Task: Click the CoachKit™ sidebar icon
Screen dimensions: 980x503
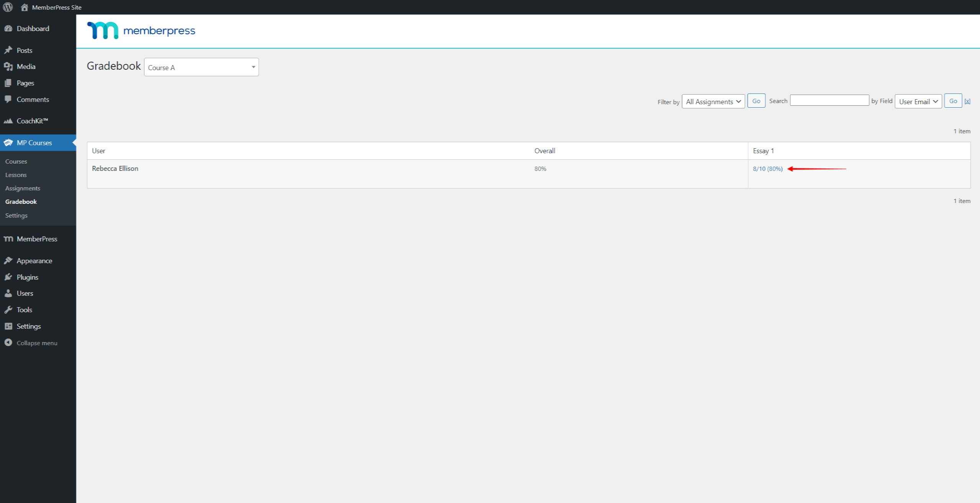Action: click(x=9, y=121)
